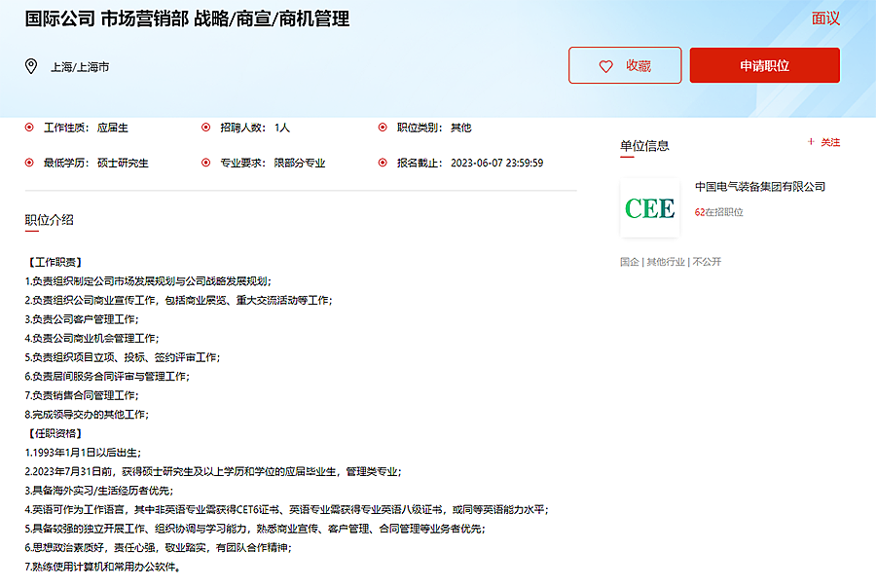
Task: Click the 面议 salary label
Action: [x=825, y=18]
